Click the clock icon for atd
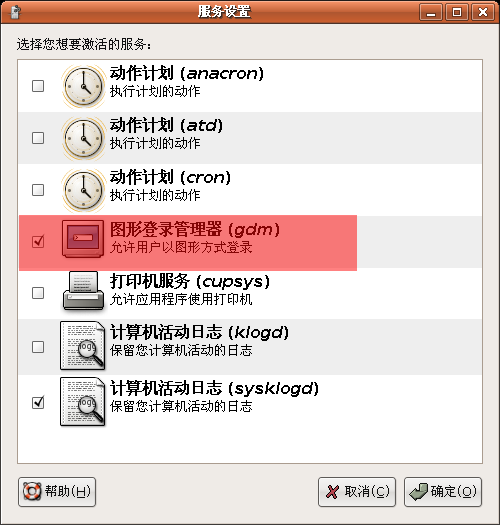Image resolution: width=500 pixels, height=525 pixels. click(x=83, y=138)
